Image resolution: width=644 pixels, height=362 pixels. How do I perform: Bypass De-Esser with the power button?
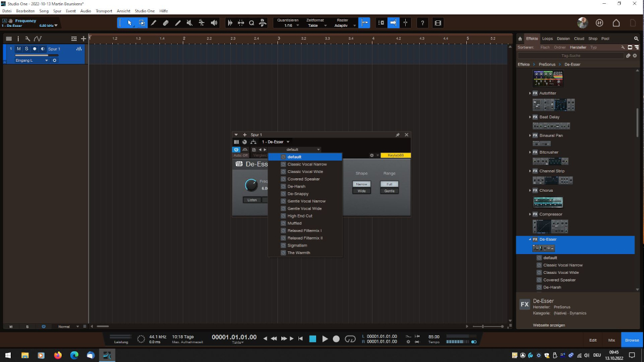click(237, 149)
